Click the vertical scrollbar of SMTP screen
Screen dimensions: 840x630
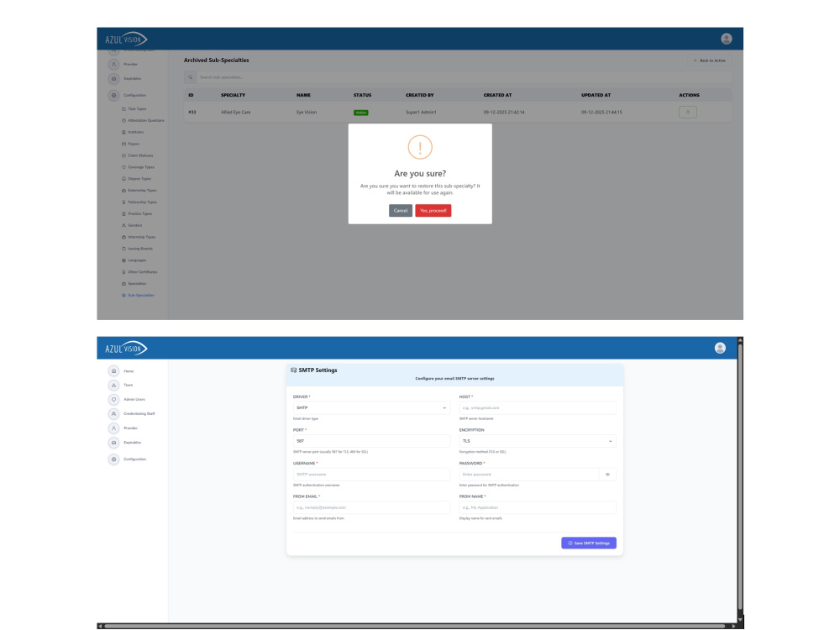tap(740, 477)
